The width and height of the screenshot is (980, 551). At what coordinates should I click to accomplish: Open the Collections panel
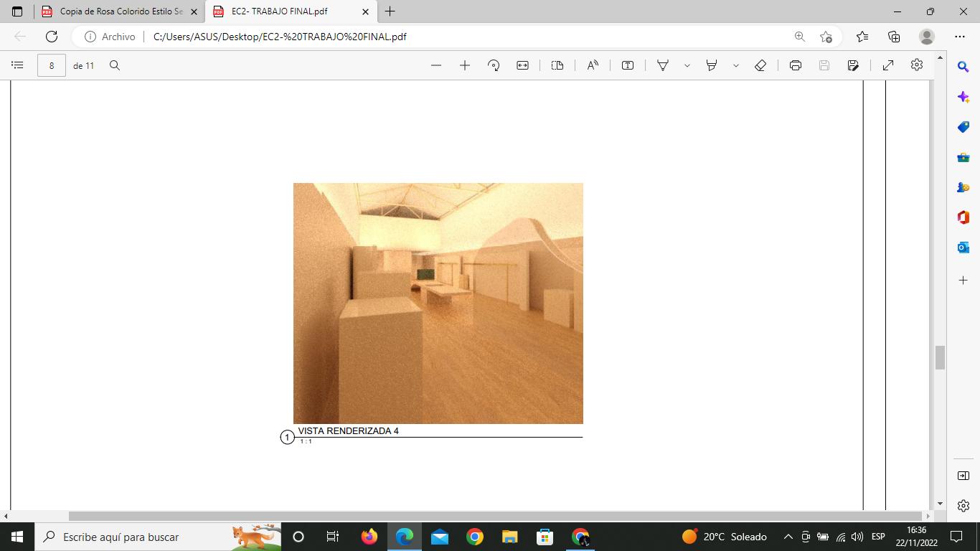(894, 36)
